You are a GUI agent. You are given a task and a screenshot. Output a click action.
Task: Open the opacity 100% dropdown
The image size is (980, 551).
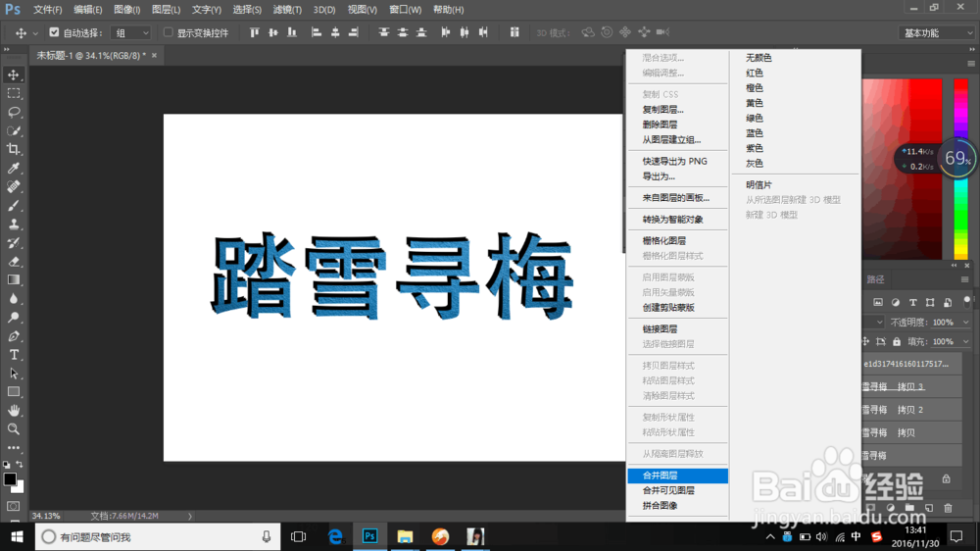click(965, 323)
